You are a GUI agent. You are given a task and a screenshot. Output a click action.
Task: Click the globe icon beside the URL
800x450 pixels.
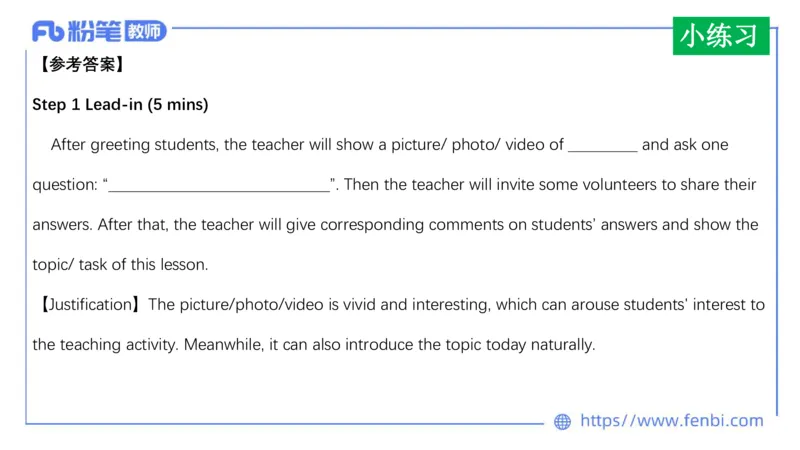click(x=563, y=422)
